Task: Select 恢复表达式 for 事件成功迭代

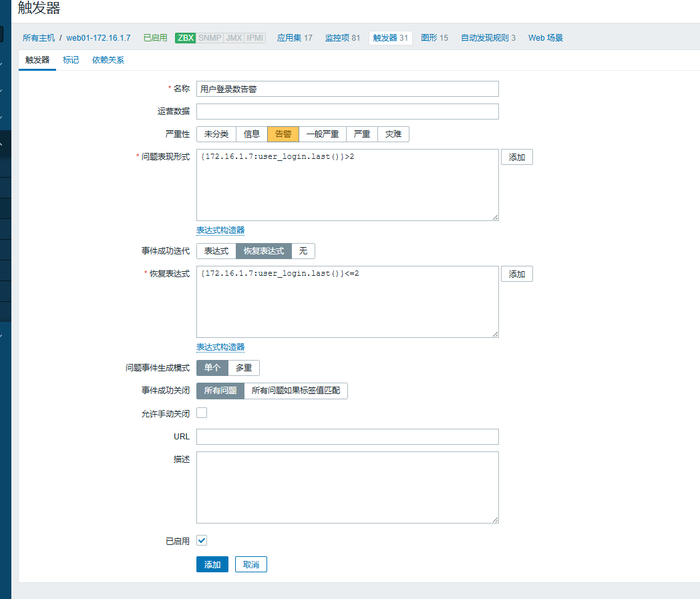Action: [x=263, y=251]
